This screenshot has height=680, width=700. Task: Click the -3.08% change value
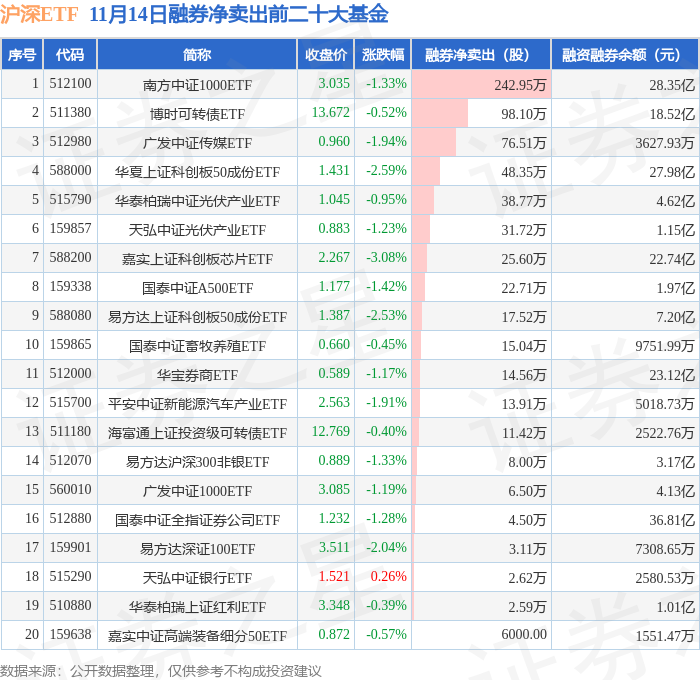pyautogui.click(x=386, y=258)
